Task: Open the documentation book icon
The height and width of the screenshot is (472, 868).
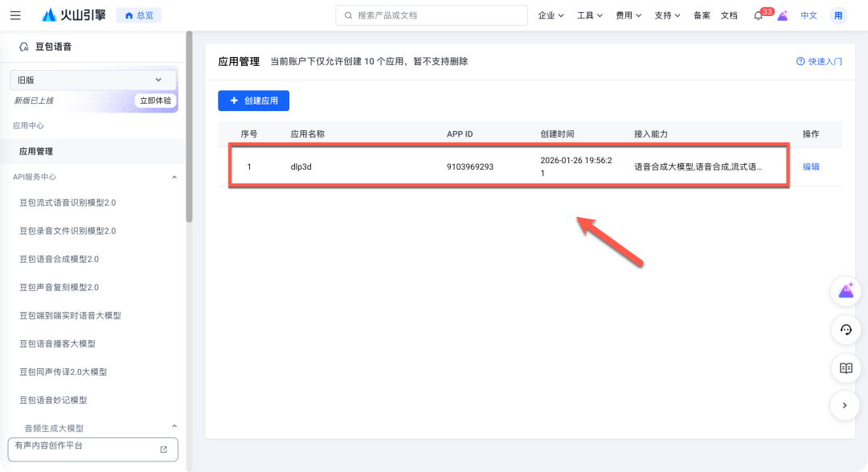Action: 845,367
